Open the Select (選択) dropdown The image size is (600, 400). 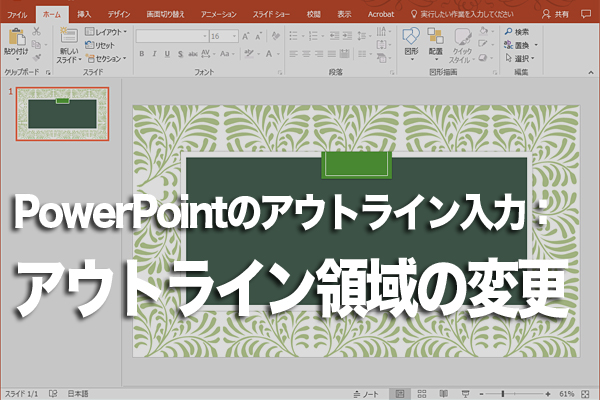[x=520, y=59]
